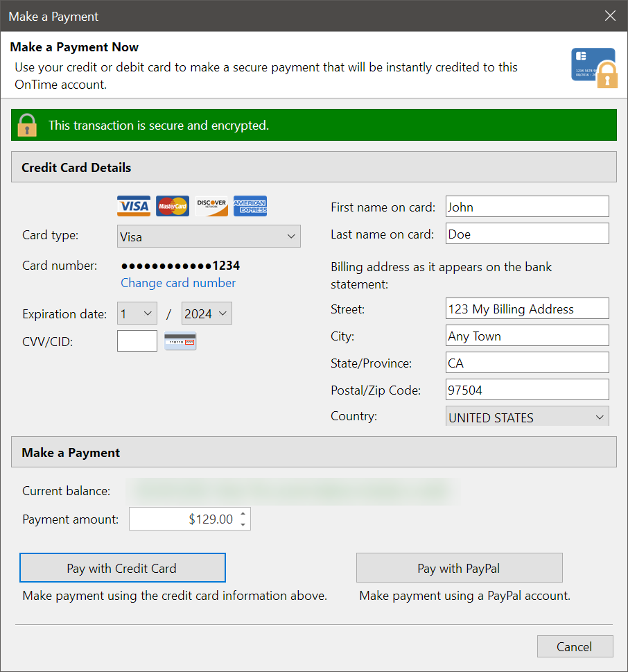Increase payment amount with up arrow
Screen dimensions: 628x672
[243, 513]
